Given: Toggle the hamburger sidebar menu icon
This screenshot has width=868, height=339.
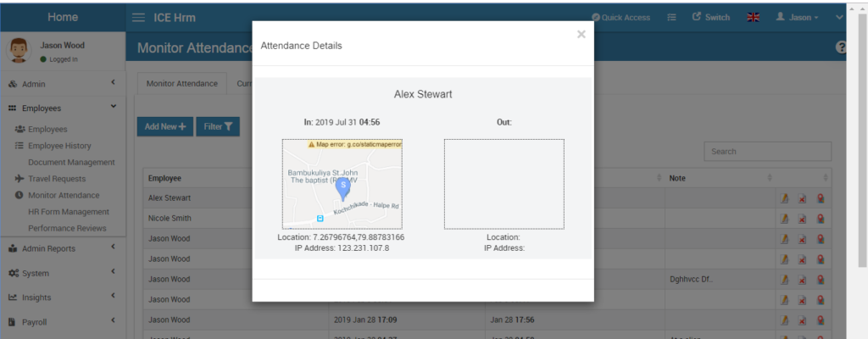Looking at the screenshot, I should click(138, 18).
